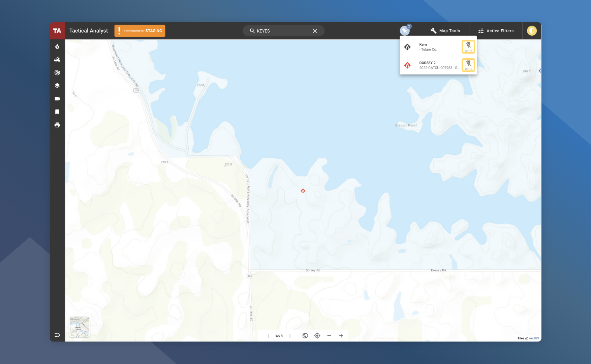Open the fire incidents panel in sidebar
Screen dimensions: 591x364
click(57, 47)
